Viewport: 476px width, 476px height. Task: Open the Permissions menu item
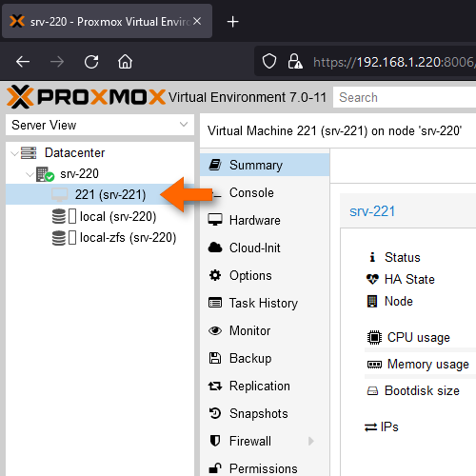[265, 468]
